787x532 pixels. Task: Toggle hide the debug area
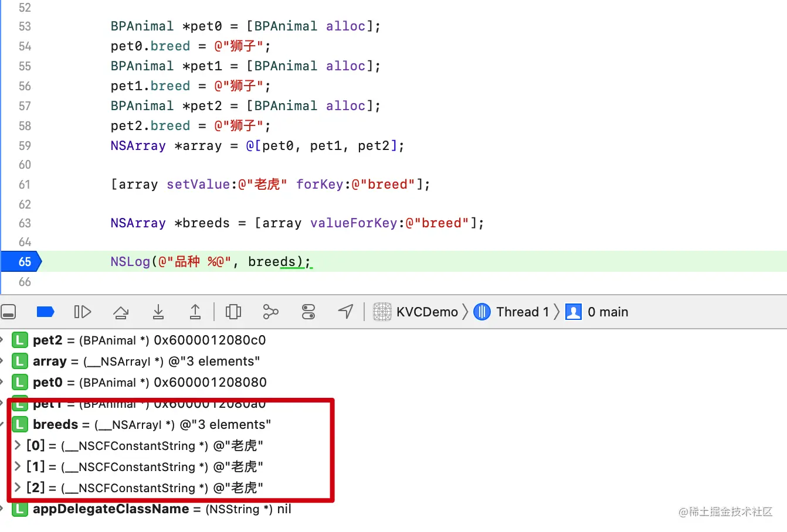pos(9,312)
